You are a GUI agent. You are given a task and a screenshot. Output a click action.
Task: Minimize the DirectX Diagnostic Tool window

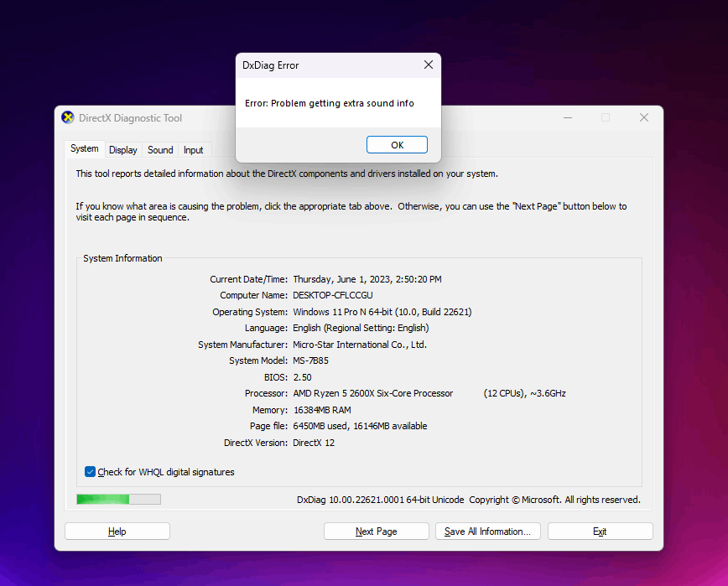(x=567, y=118)
